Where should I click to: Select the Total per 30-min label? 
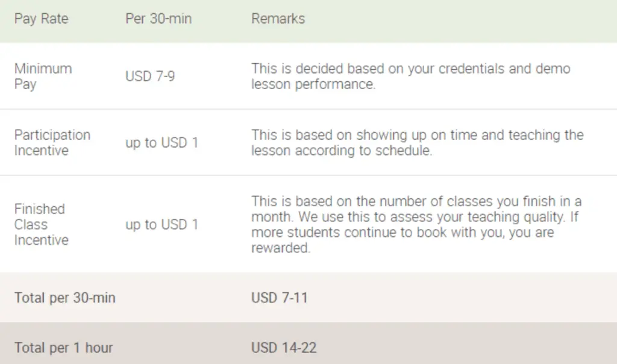(x=65, y=298)
